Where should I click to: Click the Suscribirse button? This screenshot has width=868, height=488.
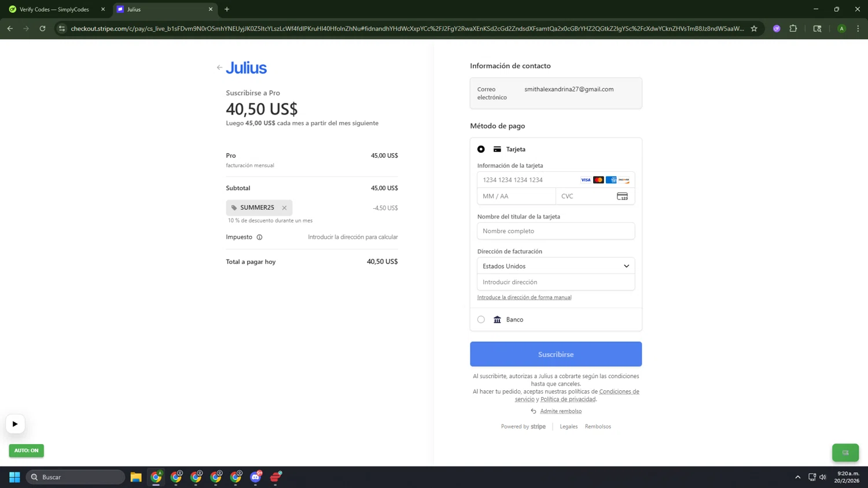[x=556, y=354]
